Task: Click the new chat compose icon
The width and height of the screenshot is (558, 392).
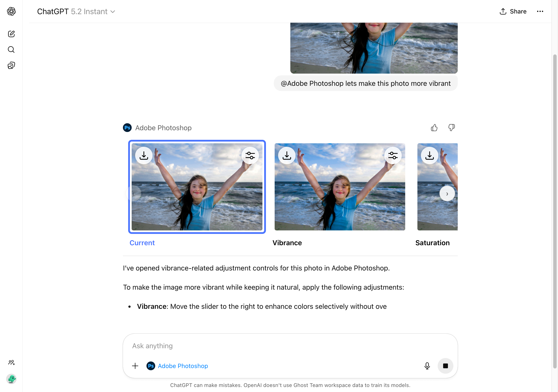Action: (11, 34)
